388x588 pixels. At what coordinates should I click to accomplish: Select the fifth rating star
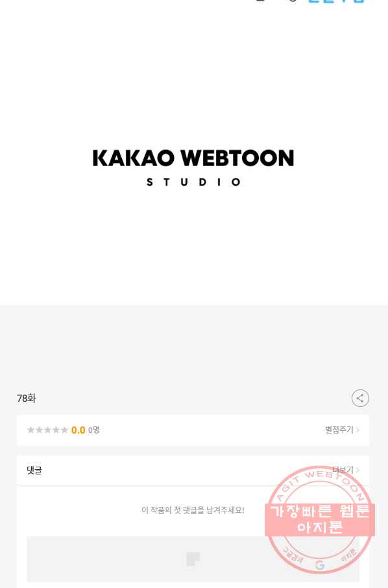64,430
